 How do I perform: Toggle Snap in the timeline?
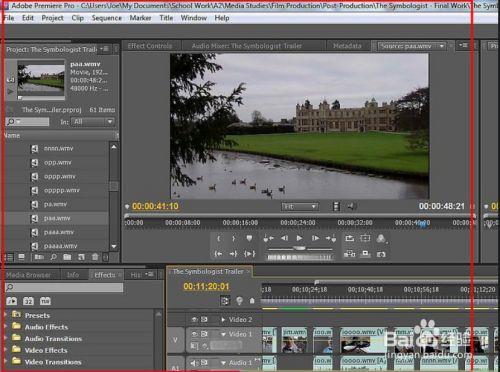click(x=225, y=301)
